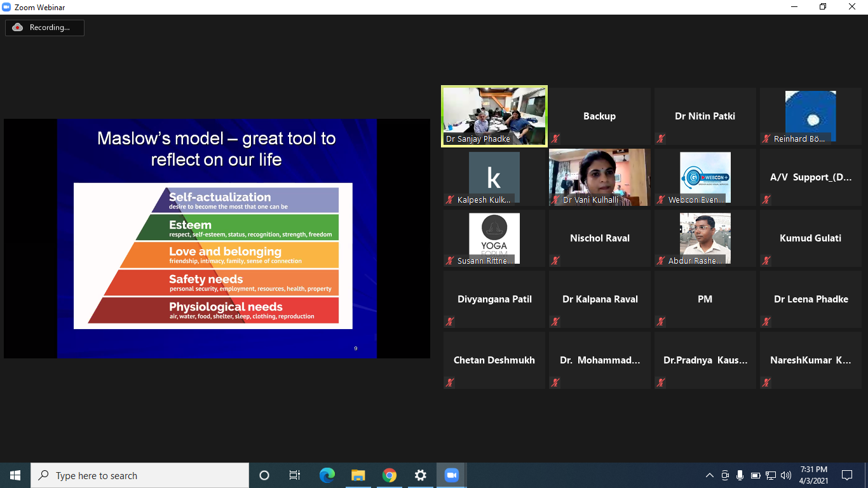
Task: Select the Chetan Deshmukh participant tile
Action: (x=494, y=360)
